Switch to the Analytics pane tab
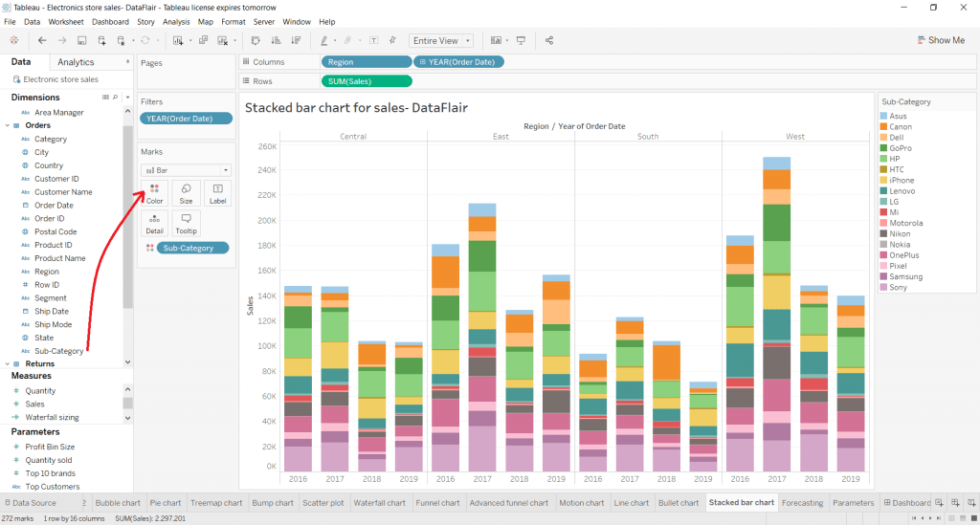 coord(76,62)
